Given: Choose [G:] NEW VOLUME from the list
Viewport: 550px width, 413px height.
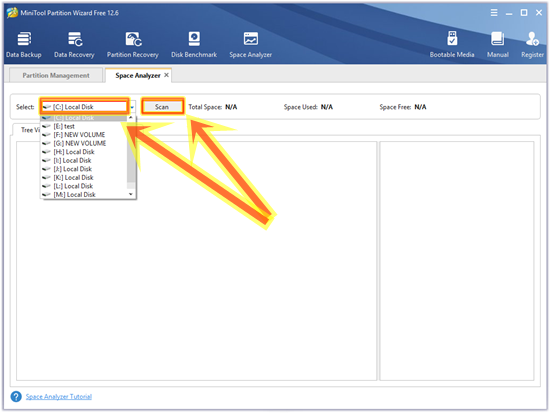Looking at the screenshot, I should pyautogui.click(x=84, y=143).
